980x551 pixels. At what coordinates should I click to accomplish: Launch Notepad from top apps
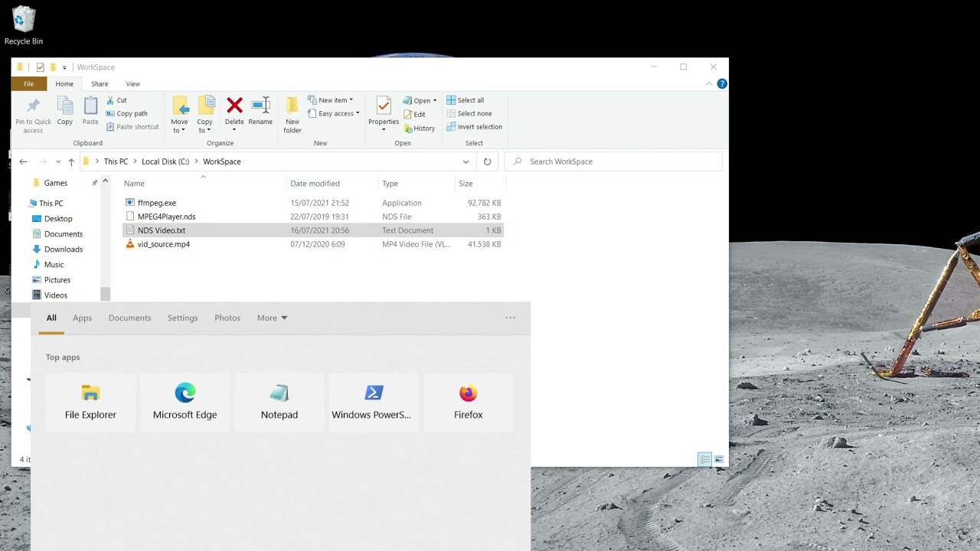click(x=279, y=403)
